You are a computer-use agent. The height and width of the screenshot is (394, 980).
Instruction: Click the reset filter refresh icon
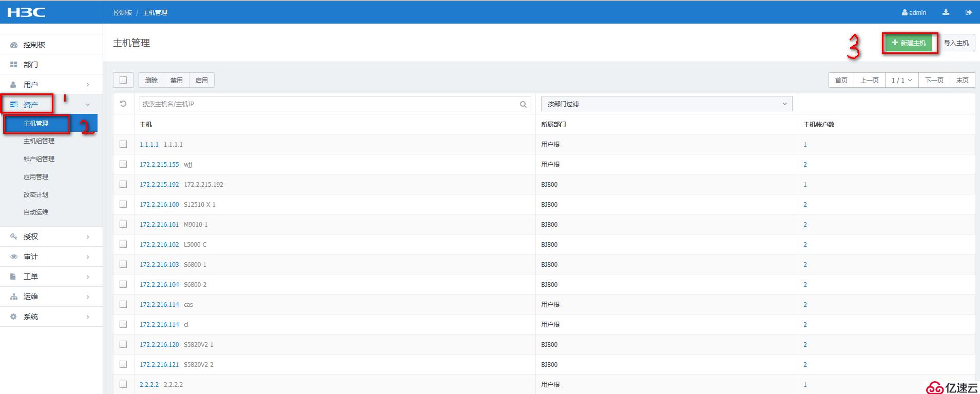pyautogui.click(x=123, y=104)
